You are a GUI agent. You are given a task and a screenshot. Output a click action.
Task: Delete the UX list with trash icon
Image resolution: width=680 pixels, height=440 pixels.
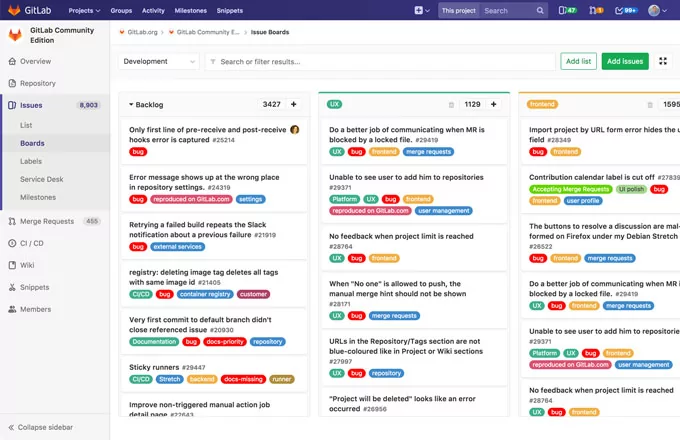(451, 104)
